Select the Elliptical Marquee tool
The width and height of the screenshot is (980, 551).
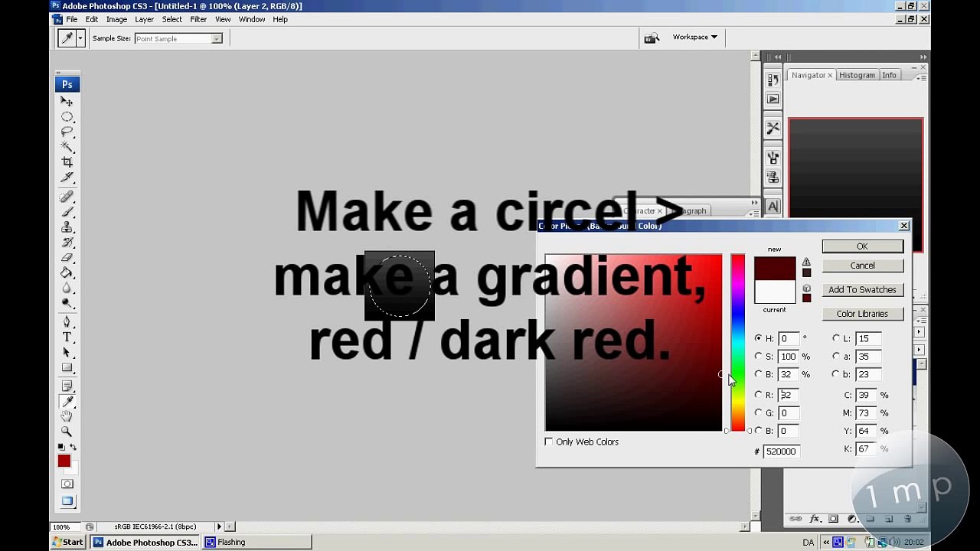tap(67, 117)
